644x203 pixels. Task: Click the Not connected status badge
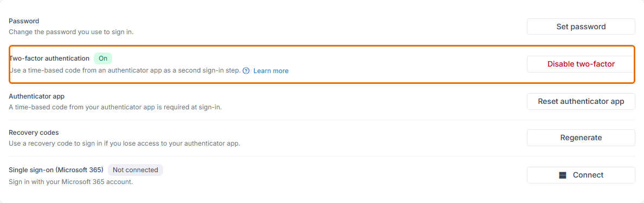pyautogui.click(x=136, y=170)
